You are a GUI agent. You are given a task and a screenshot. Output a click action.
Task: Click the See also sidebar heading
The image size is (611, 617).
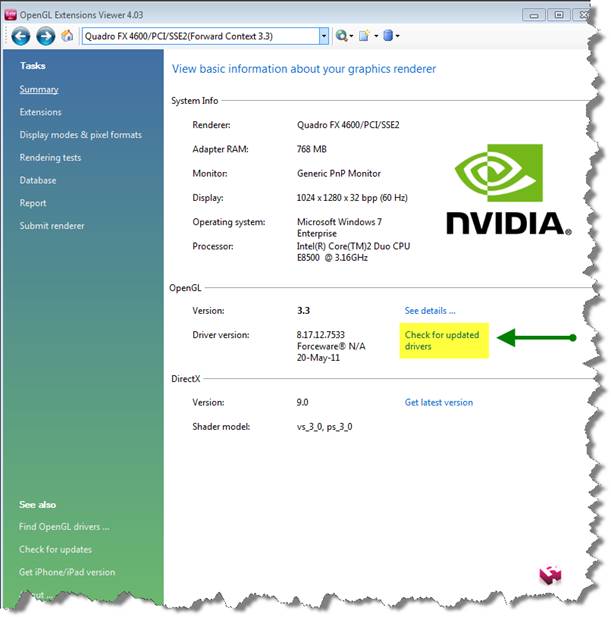(37, 505)
